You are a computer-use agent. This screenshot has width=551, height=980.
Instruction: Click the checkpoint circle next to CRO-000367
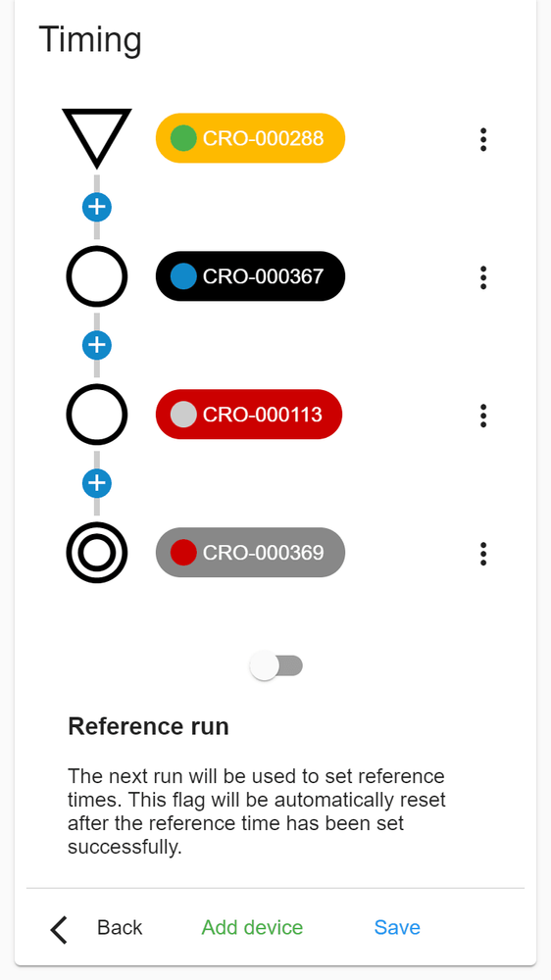coord(97,276)
